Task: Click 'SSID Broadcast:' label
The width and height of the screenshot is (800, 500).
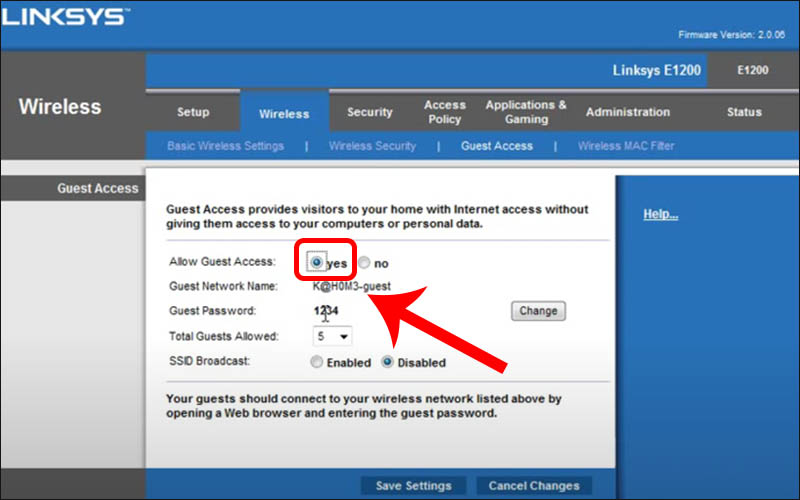Action: (x=210, y=361)
